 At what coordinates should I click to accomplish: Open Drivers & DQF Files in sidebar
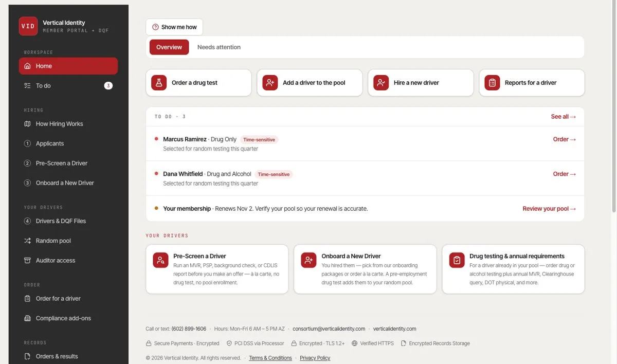[x=68, y=221]
